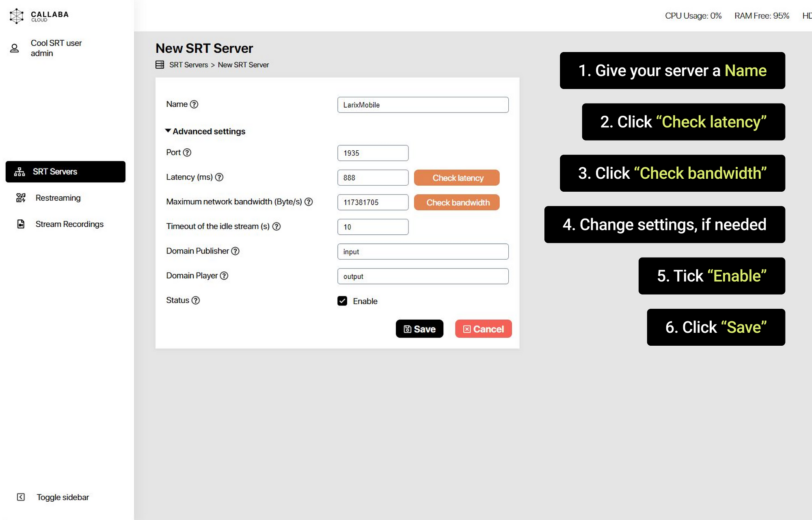This screenshot has height=520, width=812.
Task: Click the help icon next to Name
Action: 194,104
